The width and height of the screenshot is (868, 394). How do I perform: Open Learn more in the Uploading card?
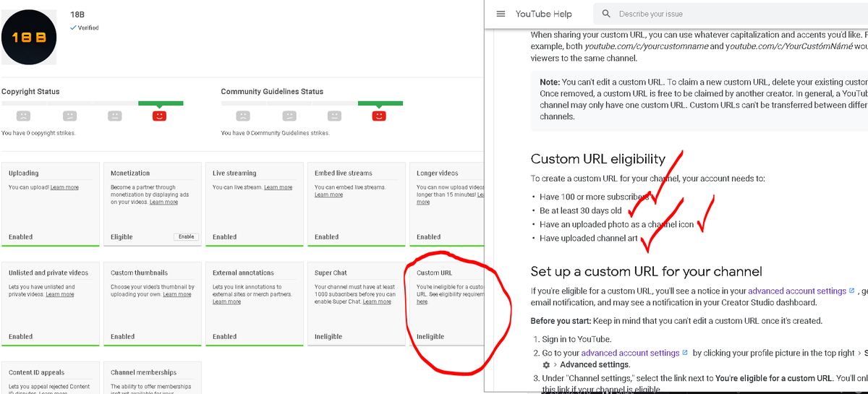64,187
